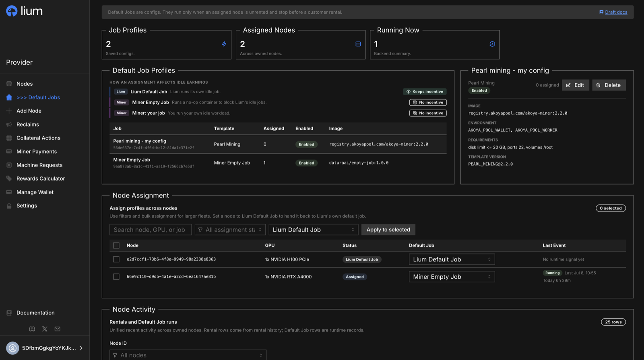Click the PEARL_MINING@2.2.0 template version
644x360 pixels.
pos(490,164)
